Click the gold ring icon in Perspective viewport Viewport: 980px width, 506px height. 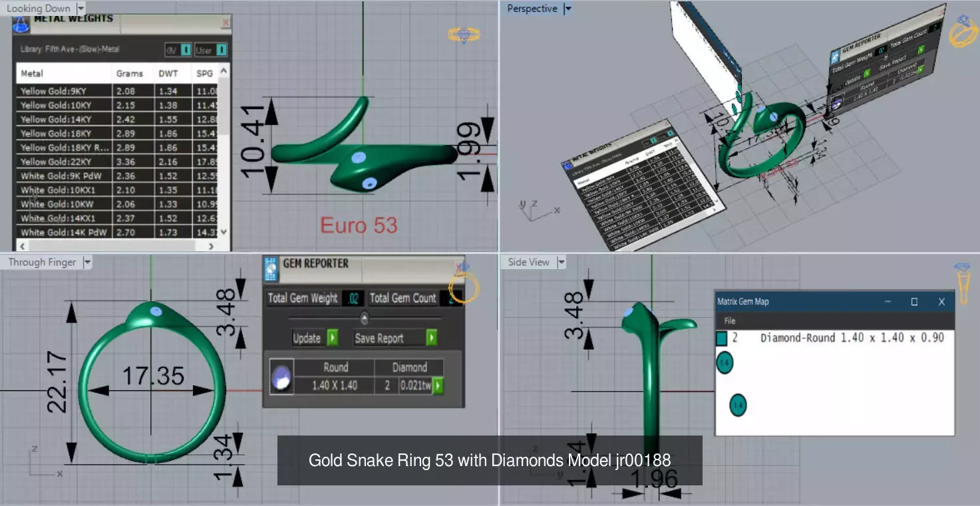pos(963,32)
